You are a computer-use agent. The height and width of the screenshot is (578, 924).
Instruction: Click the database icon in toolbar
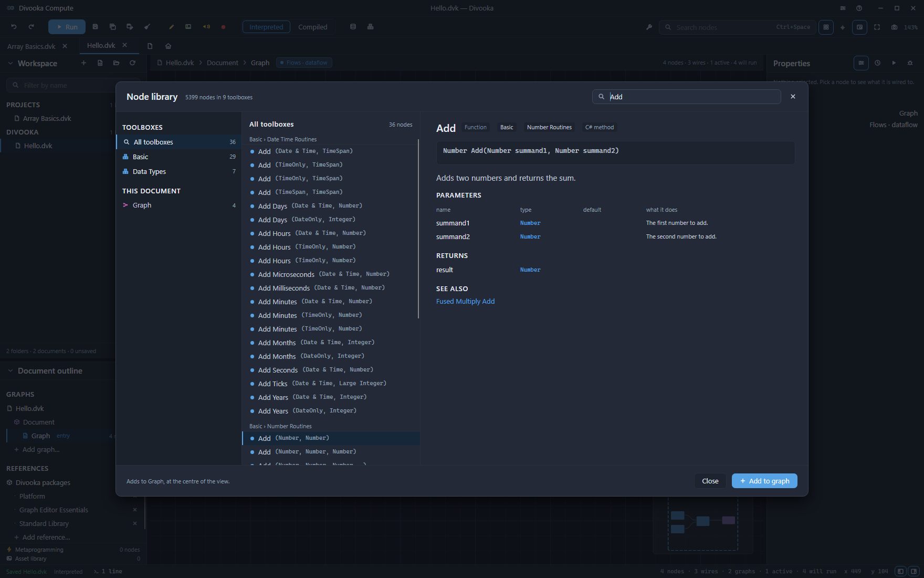tap(353, 27)
